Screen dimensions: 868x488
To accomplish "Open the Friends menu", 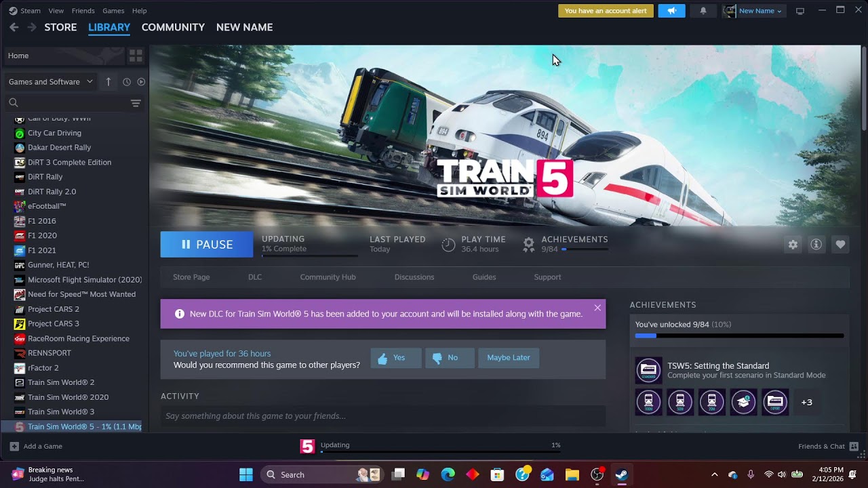I will 83,11.
